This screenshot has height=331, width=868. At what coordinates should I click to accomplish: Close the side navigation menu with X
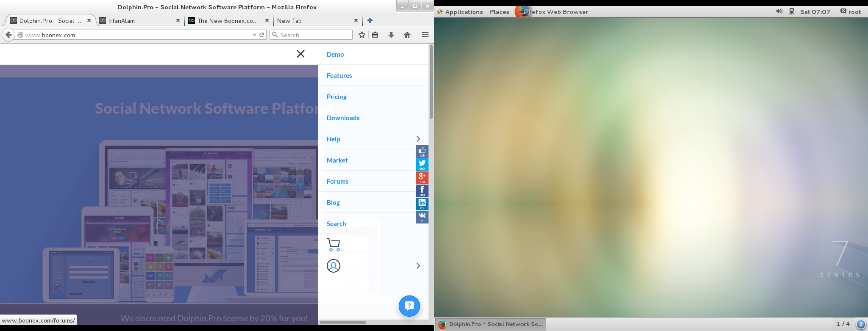300,54
